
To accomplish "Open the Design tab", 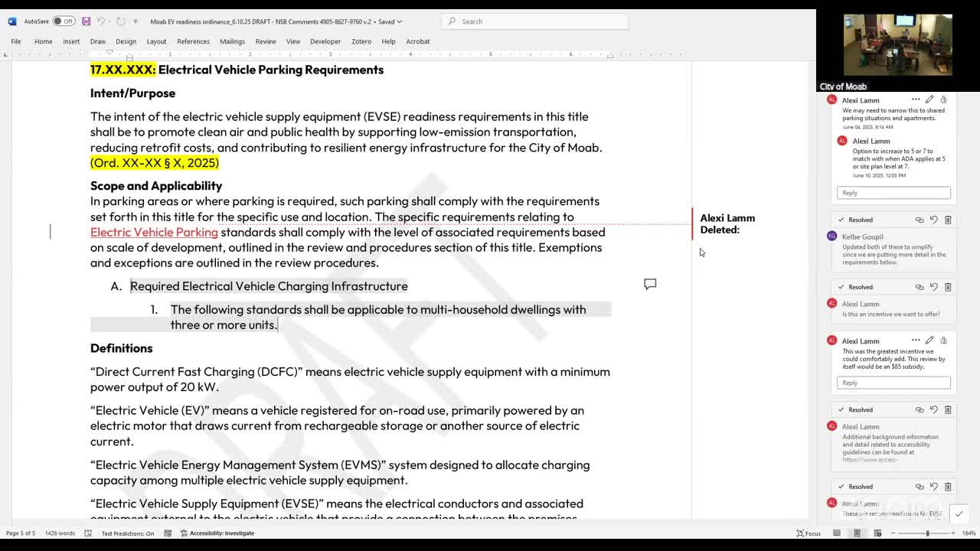I will point(126,41).
